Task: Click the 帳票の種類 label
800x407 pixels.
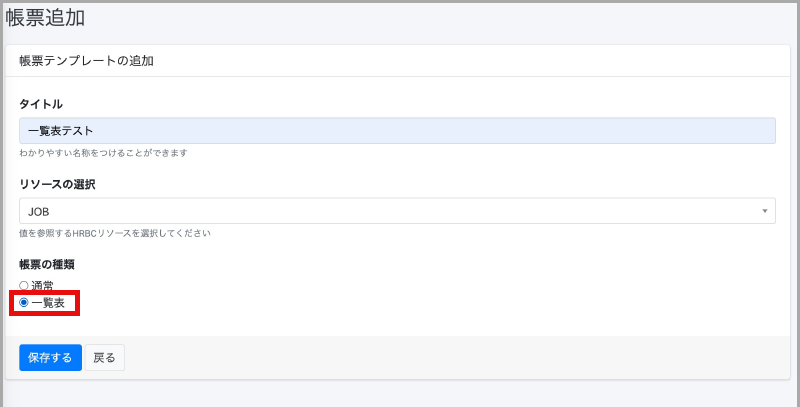Action: click(47, 264)
